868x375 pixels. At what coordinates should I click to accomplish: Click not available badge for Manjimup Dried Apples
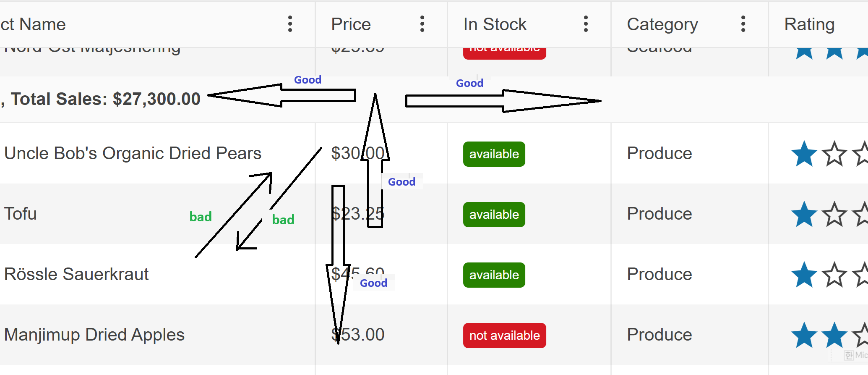504,336
